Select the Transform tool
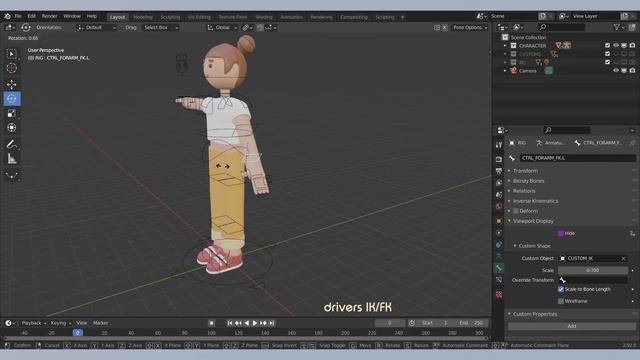Viewport: 640px width, 360px height. click(11, 128)
